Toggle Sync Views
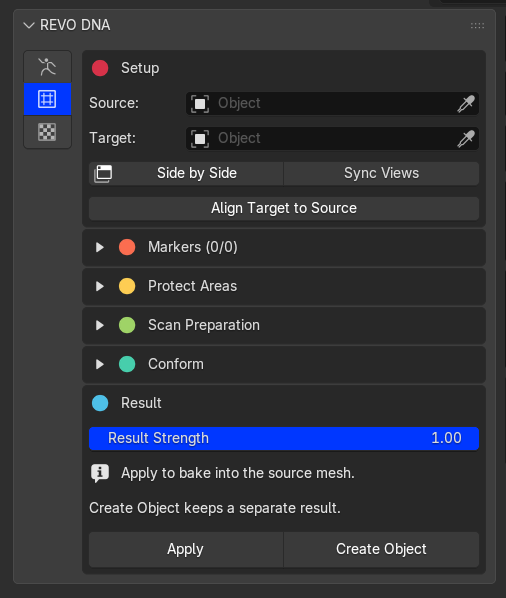 pyautogui.click(x=381, y=174)
